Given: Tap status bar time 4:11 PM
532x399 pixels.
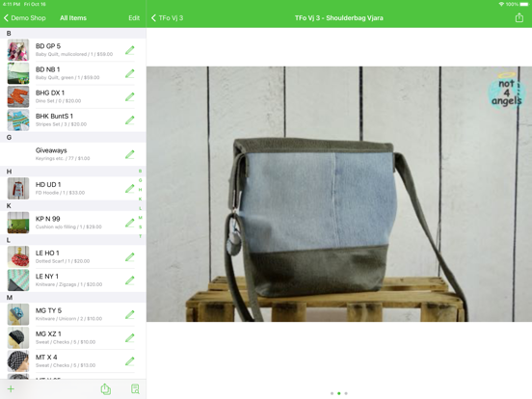Looking at the screenshot, I should (11, 4).
